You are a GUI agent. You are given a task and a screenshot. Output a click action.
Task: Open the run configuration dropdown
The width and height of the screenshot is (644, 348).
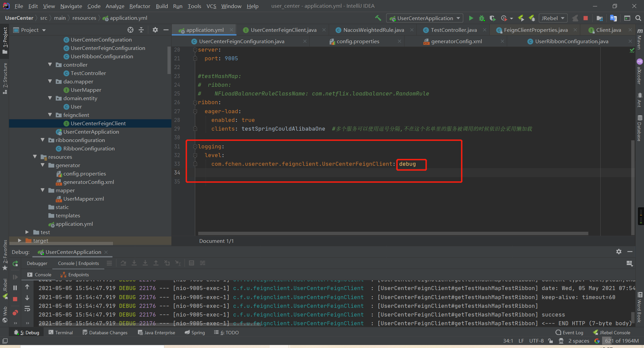[x=425, y=18]
